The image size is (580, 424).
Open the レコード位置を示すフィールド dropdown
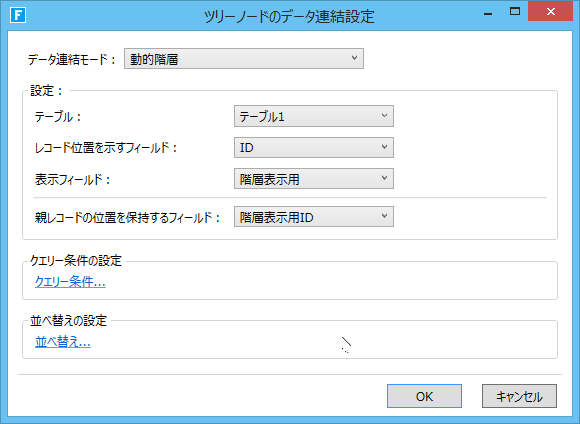(x=314, y=147)
